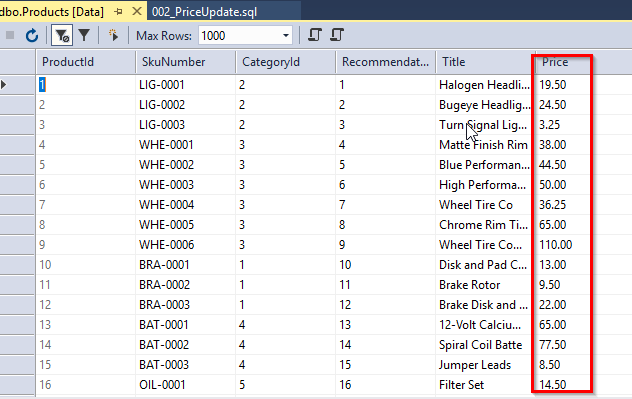Click the funnel Filter icon

pyautogui.click(x=84, y=35)
